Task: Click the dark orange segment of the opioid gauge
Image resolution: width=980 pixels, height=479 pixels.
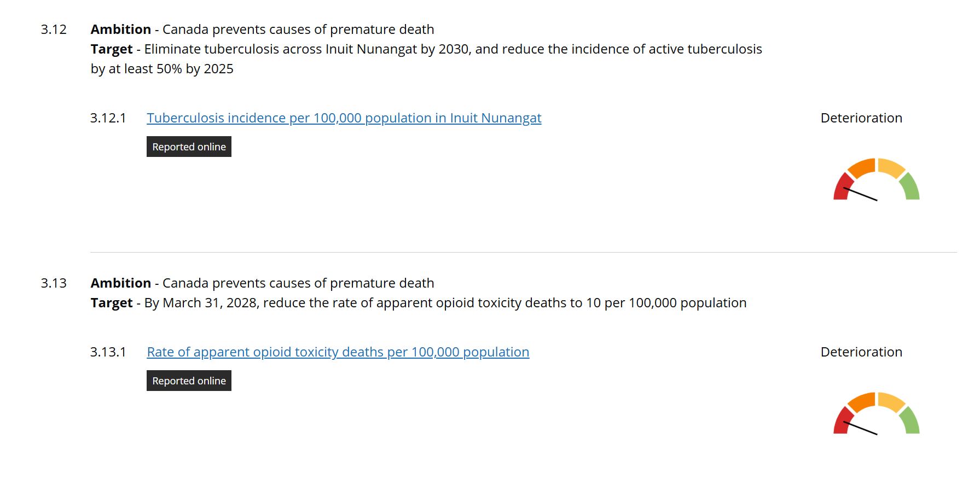Action: 862,401
